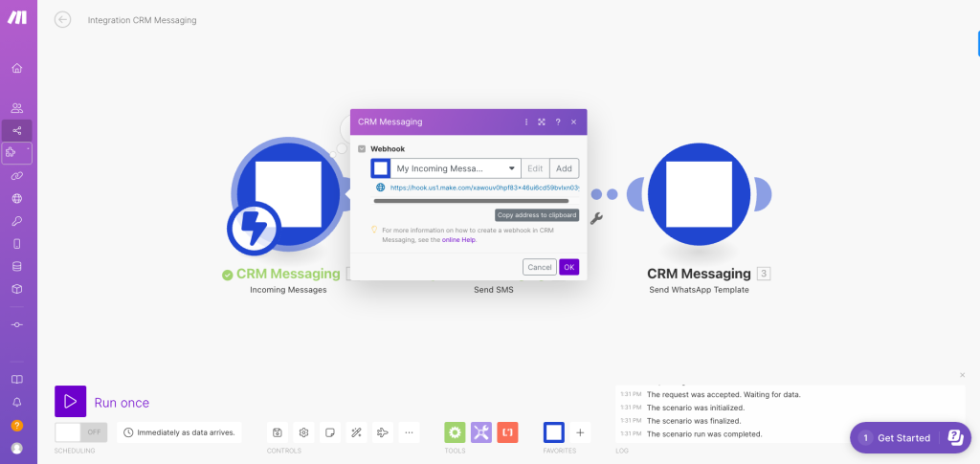Collapse the Webhook section expander
The width and height of the screenshot is (980, 464).
[361, 149]
